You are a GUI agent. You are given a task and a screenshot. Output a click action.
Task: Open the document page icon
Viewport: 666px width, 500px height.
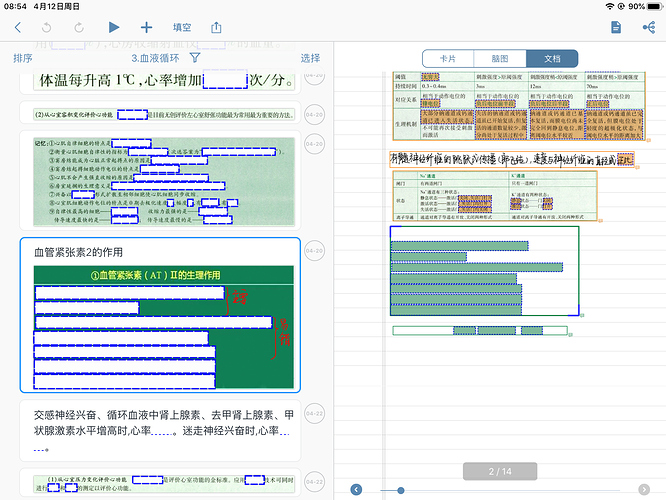(616, 28)
